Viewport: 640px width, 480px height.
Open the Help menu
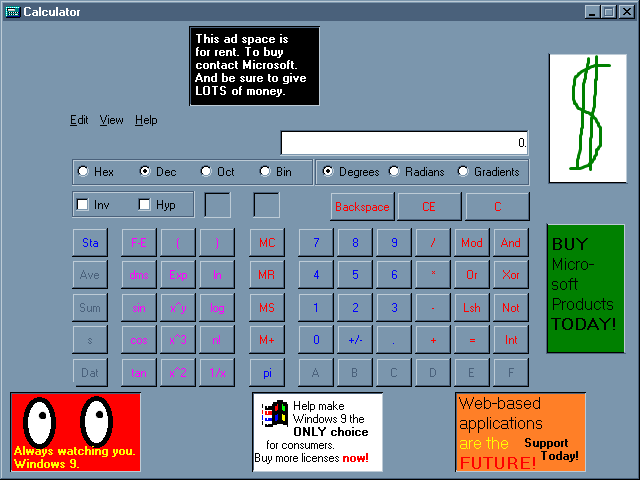point(146,120)
